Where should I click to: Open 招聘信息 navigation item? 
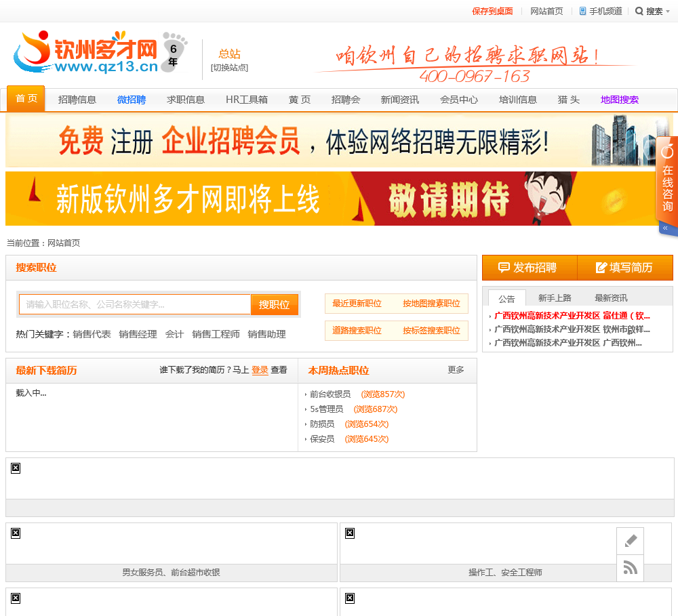[x=77, y=100]
